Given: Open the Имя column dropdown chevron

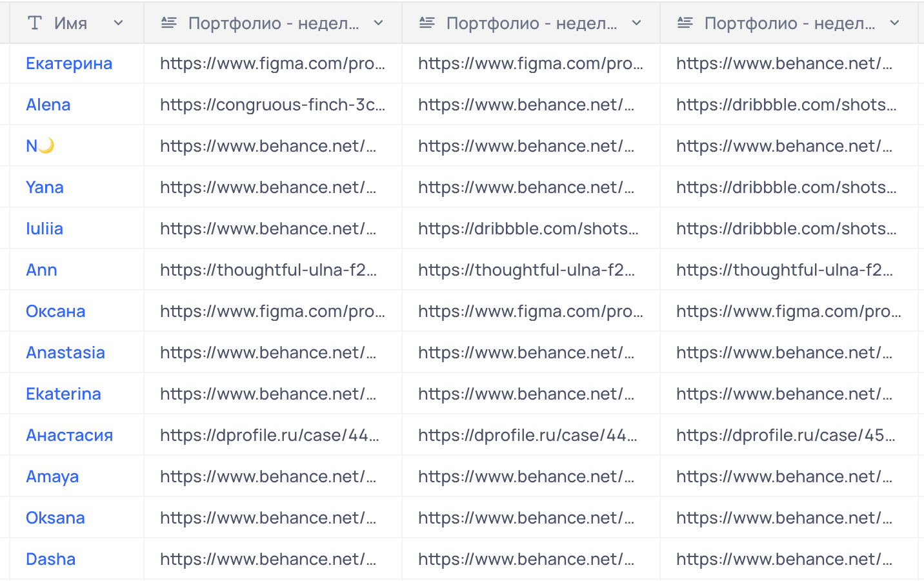Looking at the screenshot, I should click(118, 23).
